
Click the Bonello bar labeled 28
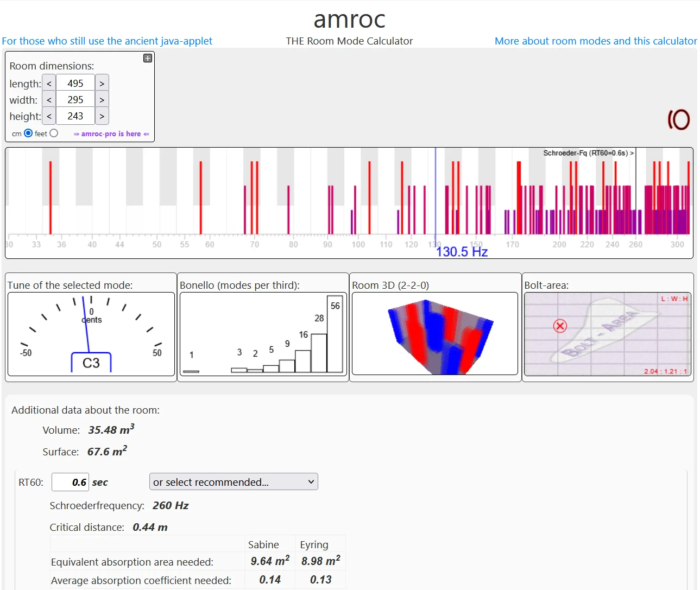point(319,353)
